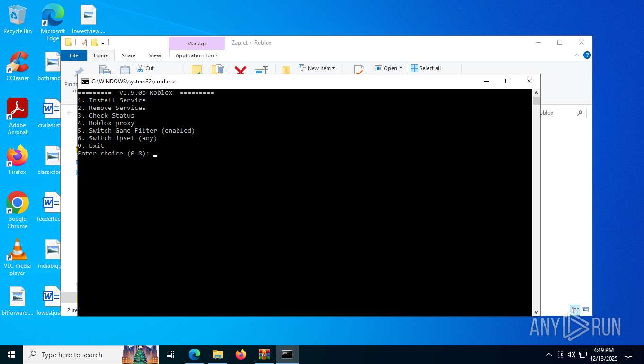Click the Manage contextual tab header
The height and width of the screenshot is (364, 644).
coord(197,44)
